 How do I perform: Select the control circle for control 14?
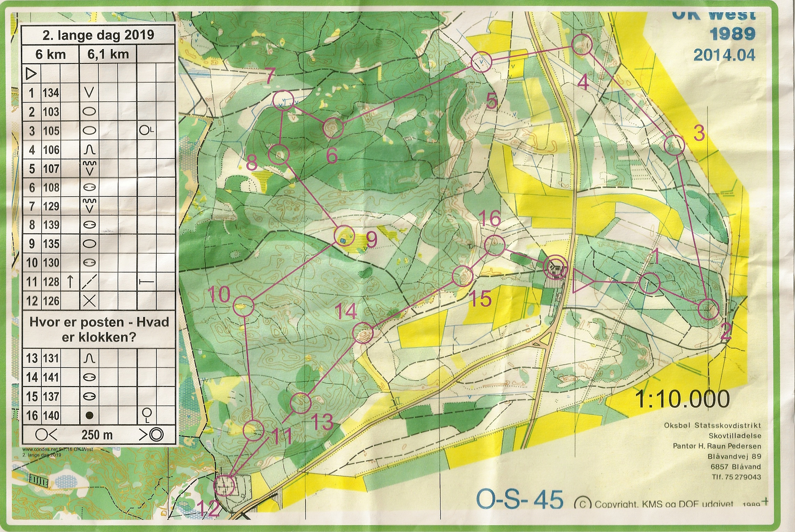tap(363, 333)
